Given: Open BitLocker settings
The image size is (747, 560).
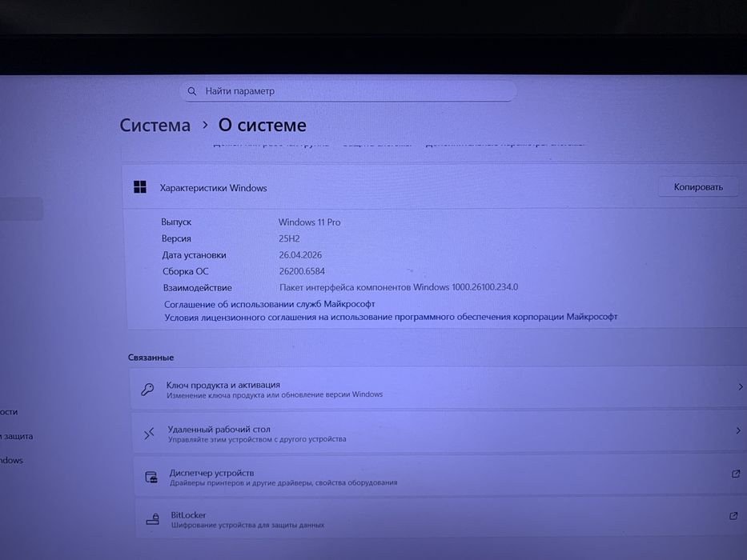Looking at the screenshot, I should tap(442, 518).
